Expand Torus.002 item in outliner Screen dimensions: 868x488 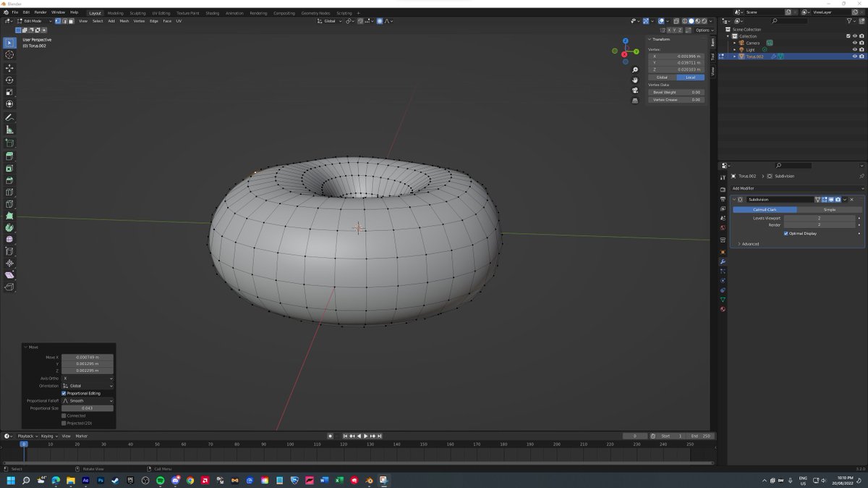(x=735, y=56)
